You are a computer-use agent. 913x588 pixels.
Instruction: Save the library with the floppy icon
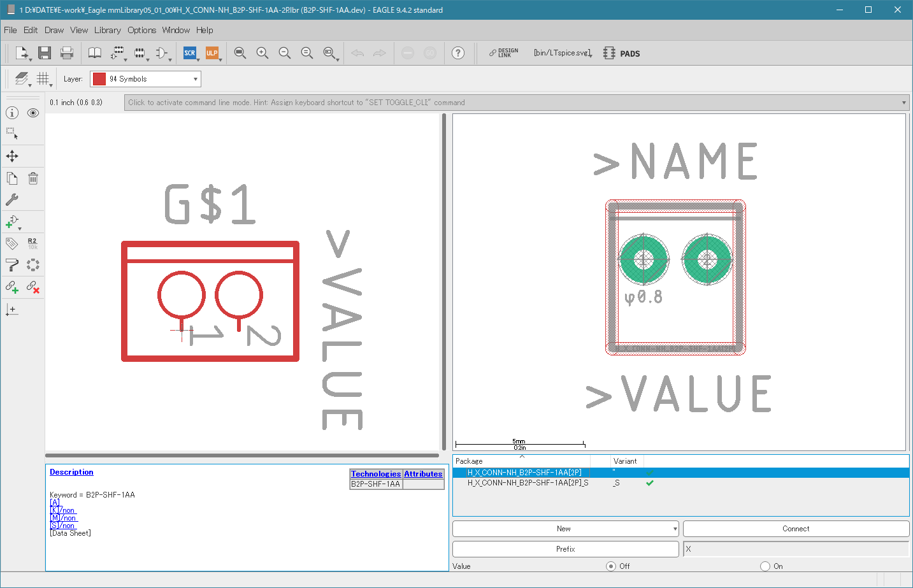[x=44, y=53]
